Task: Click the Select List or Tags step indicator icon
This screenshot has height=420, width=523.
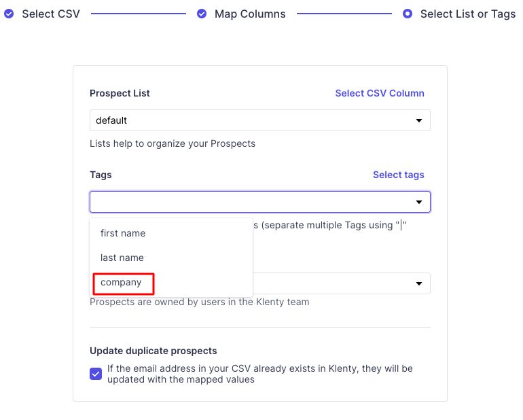Action: (x=408, y=14)
